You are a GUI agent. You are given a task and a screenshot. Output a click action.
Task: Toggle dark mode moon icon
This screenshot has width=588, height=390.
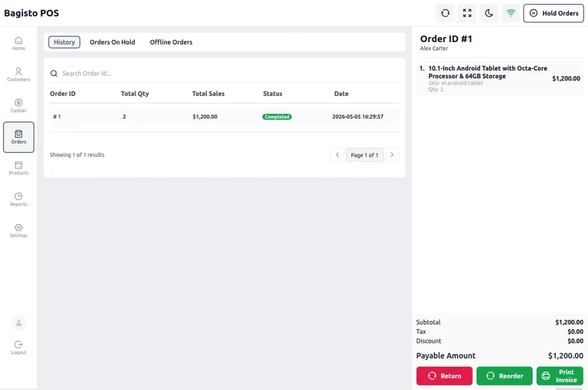tap(489, 13)
